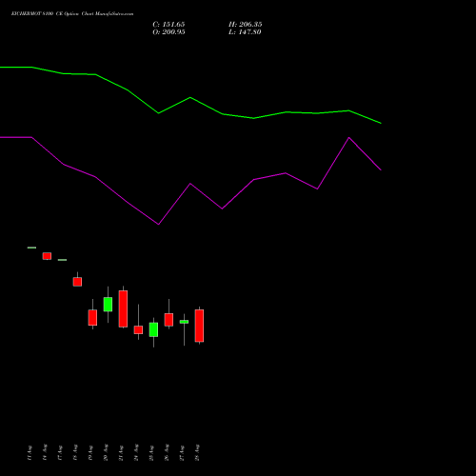The width and height of the screenshot is (476, 476).
Task: Select the green candlestick for 20 Aug
Action: [x=108, y=305]
